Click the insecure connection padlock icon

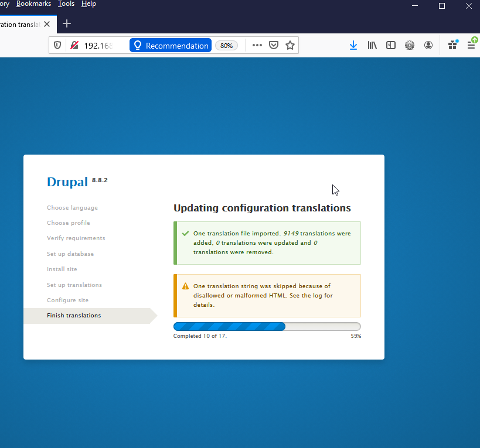(74, 46)
